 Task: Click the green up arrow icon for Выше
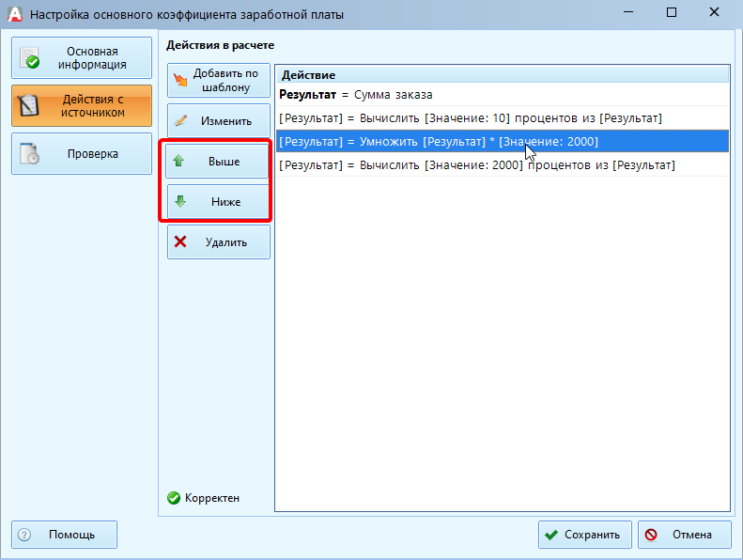pos(180,162)
